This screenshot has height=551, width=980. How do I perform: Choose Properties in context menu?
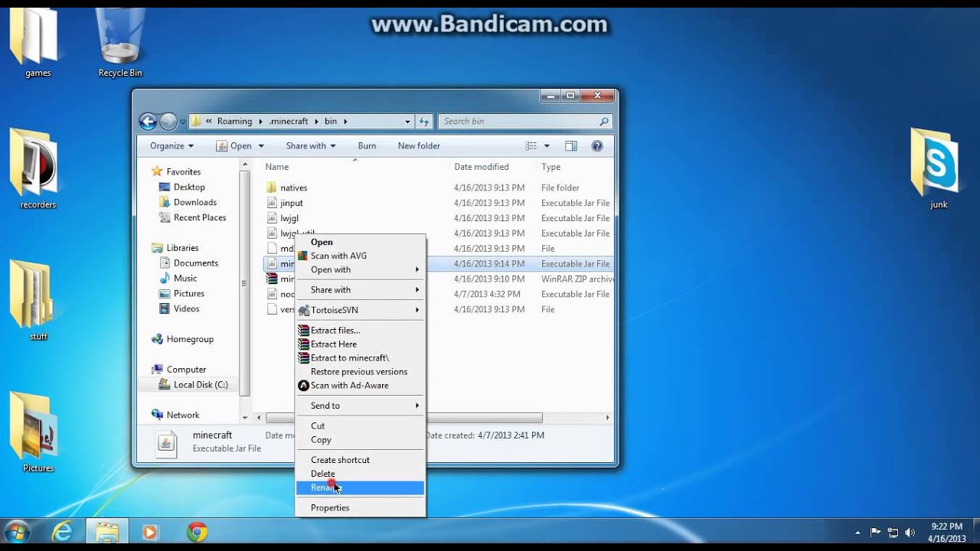pos(360,508)
